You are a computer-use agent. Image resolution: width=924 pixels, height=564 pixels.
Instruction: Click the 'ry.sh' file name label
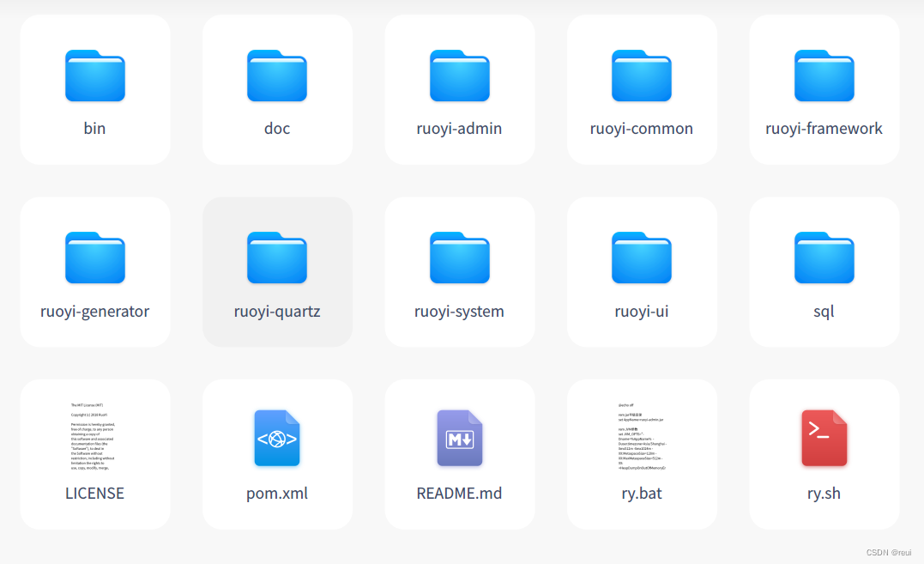point(824,494)
